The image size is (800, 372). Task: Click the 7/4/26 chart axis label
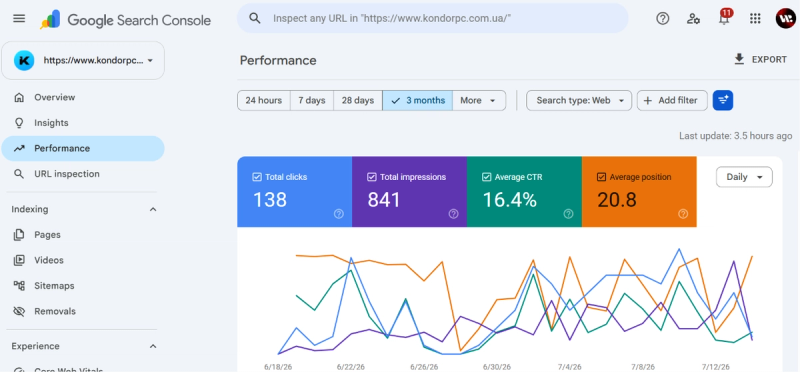[569, 367]
